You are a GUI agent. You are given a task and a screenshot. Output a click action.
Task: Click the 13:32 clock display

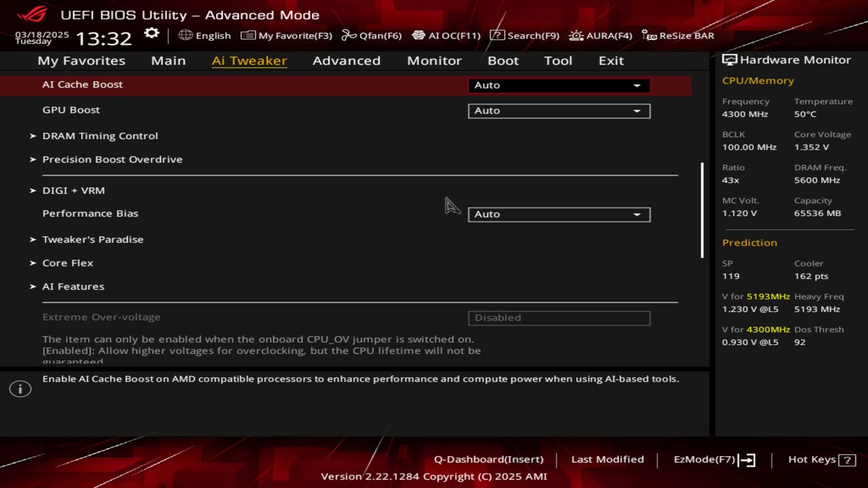[x=103, y=38]
